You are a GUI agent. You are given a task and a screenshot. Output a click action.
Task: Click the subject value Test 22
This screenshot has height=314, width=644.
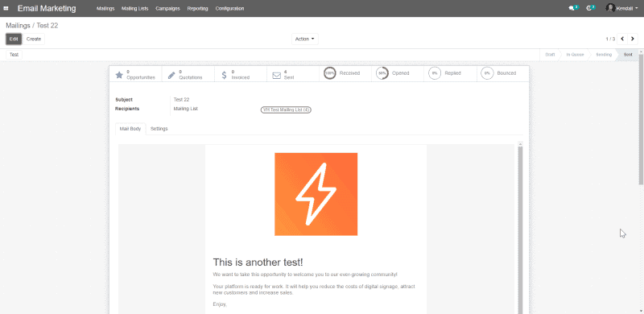point(181,100)
